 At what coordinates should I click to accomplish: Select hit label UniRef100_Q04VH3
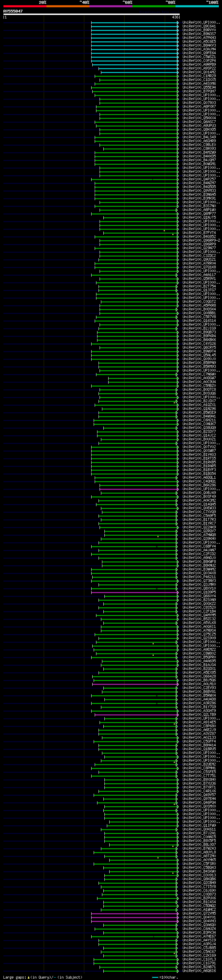click(199, 921)
